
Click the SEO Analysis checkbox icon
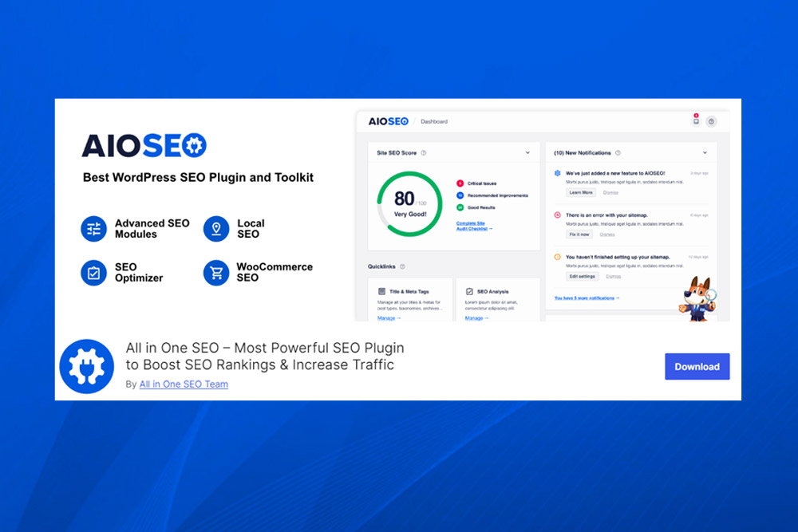(x=469, y=291)
